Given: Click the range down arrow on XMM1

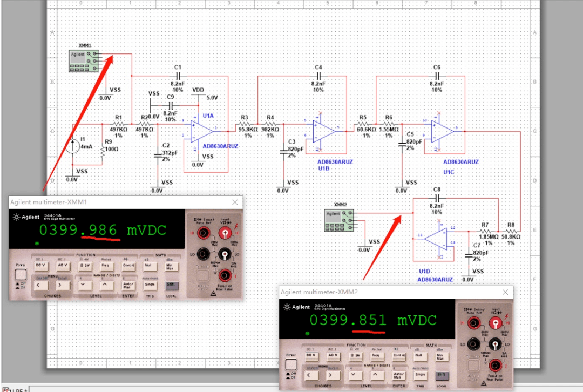Looking at the screenshot, I should point(84,285).
